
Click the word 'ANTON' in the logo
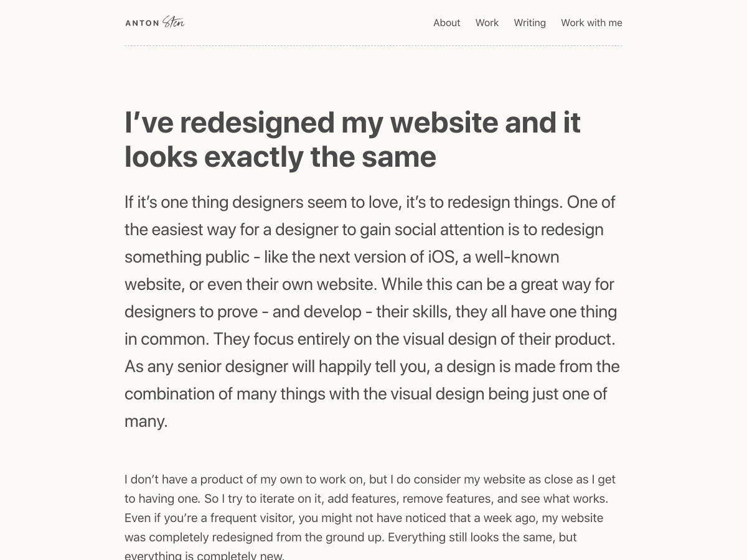[142, 24]
